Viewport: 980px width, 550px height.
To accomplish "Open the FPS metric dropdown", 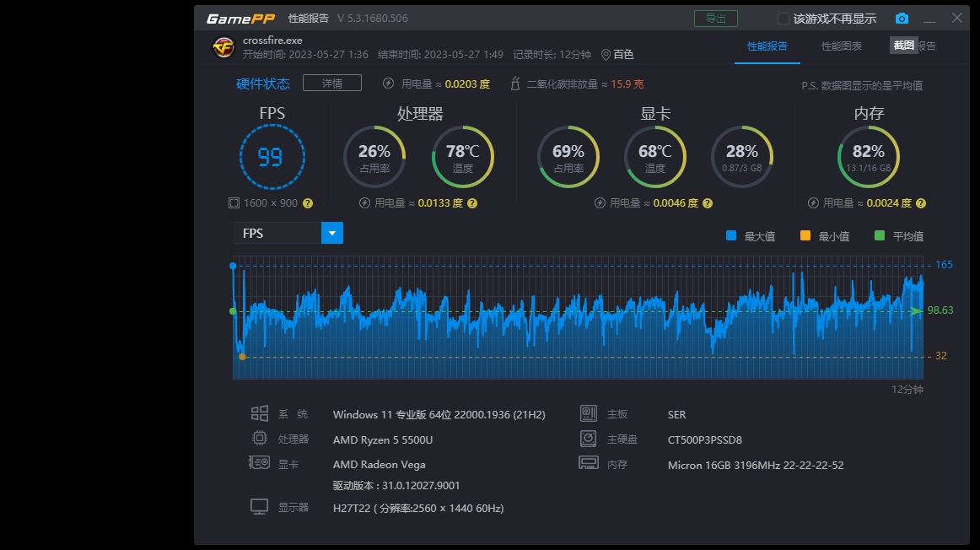I will point(331,233).
